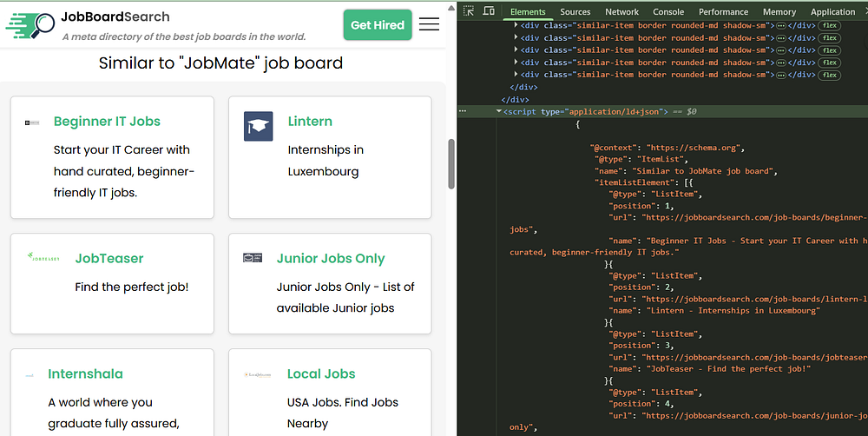Expand the second similar-item div node
The image size is (868, 436).
click(516, 37)
